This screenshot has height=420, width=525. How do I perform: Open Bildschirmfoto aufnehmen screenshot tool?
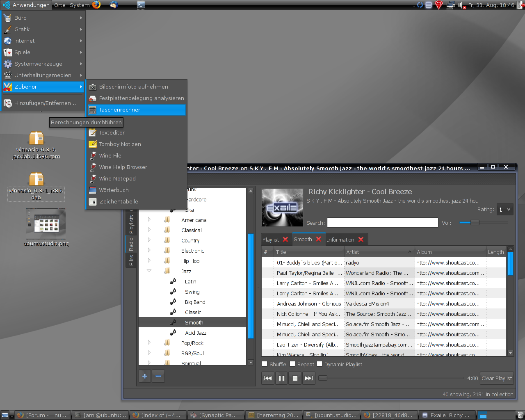136,87
